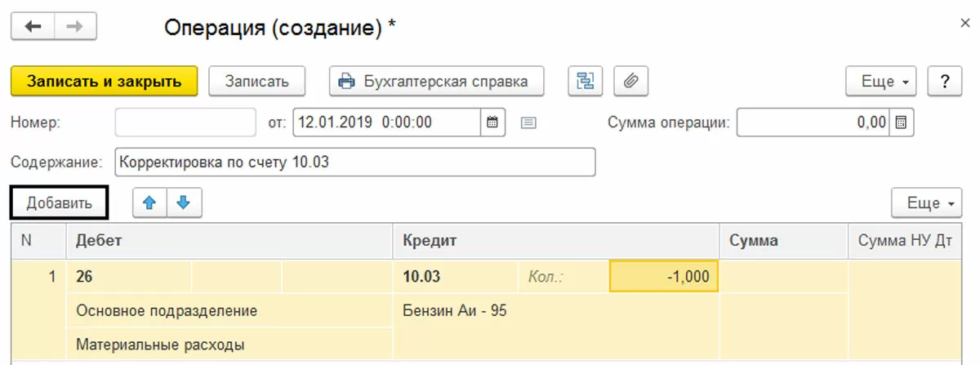This screenshot has width=980, height=365.
Task: Open calculator for Сумма операции field
Action: (x=902, y=123)
